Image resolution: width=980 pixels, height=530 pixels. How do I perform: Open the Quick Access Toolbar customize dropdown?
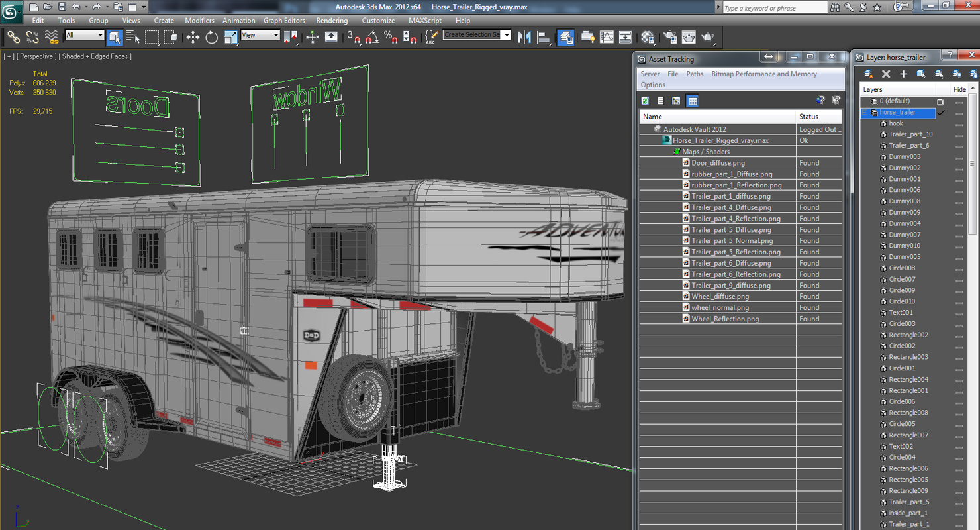pyautogui.click(x=144, y=7)
